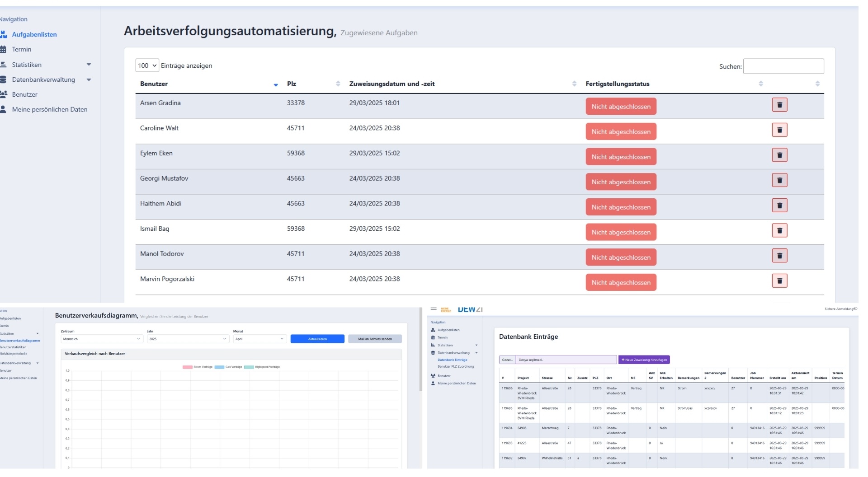Open Aufgabenlisten in the top navigation
The height and width of the screenshot is (477, 868).
34,34
